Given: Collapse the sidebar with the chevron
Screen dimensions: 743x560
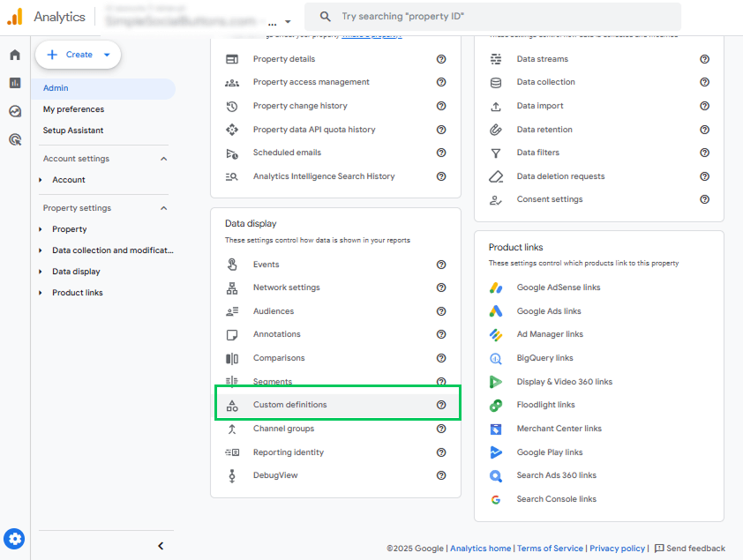Looking at the screenshot, I should point(161,546).
